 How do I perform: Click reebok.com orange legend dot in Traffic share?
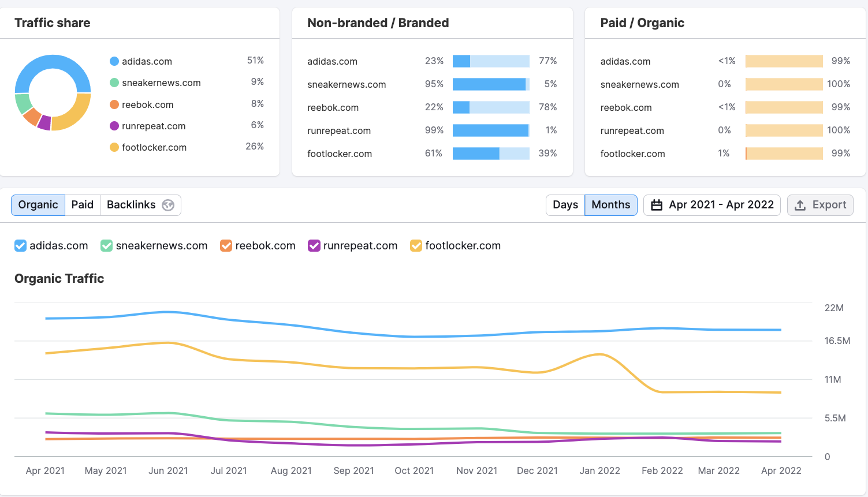pos(114,104)
